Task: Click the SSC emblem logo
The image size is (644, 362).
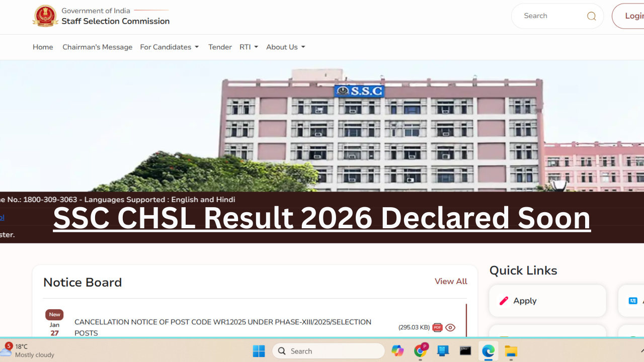Action: 46,16
